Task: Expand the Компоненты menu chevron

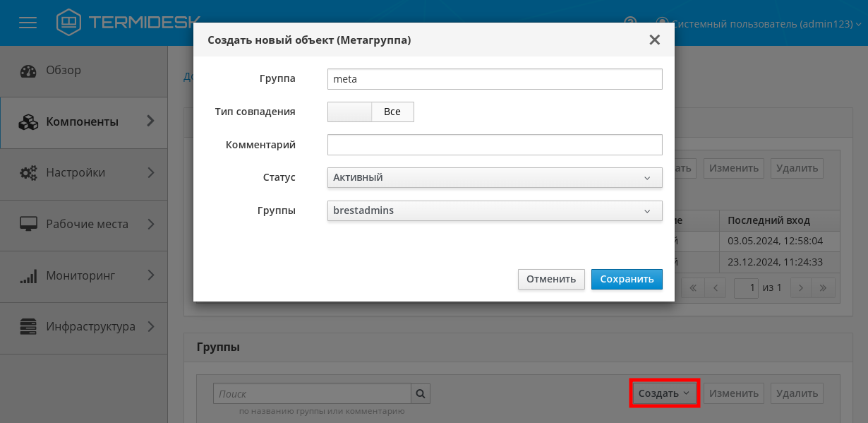Action: pyautogui.click(x=150, y=121)
